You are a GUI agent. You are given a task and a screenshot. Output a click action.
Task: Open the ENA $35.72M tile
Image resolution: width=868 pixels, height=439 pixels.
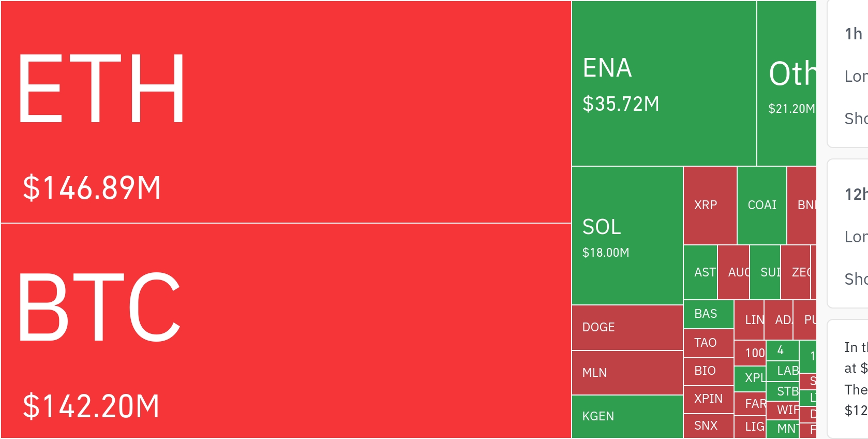664,83
